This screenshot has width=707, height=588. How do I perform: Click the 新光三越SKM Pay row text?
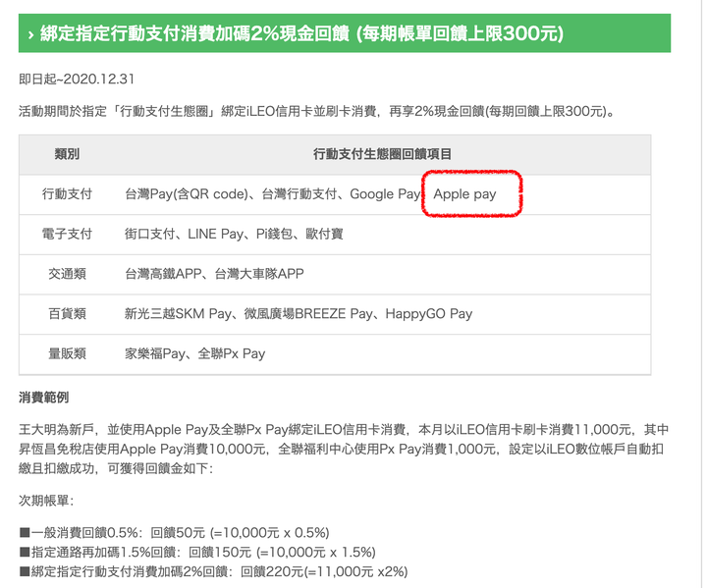click(x=299, y=313)
